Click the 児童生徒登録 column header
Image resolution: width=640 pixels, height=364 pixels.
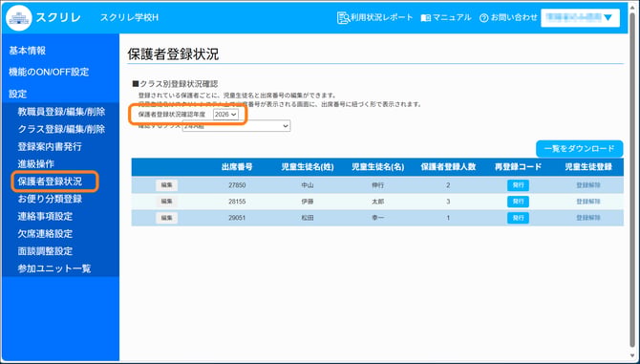pos(588,167)
